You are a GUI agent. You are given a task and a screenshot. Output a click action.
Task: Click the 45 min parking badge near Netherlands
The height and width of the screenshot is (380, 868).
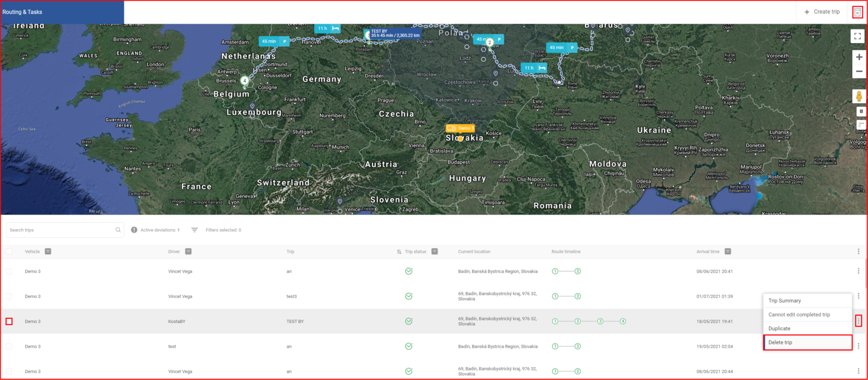(274, 41)
